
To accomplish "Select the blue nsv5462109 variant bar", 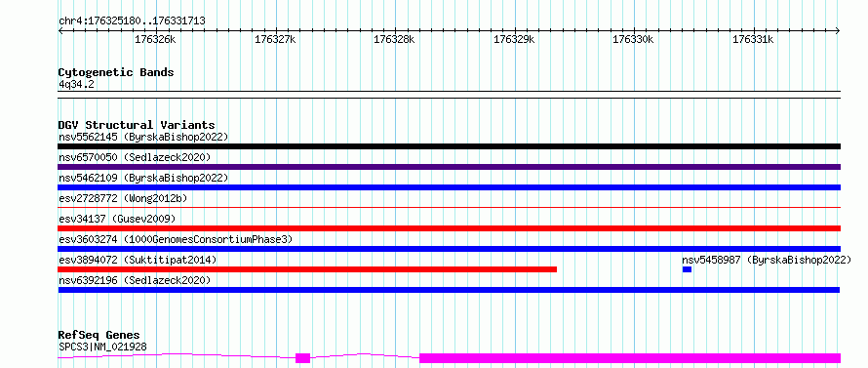I will [x=449, y=187].
